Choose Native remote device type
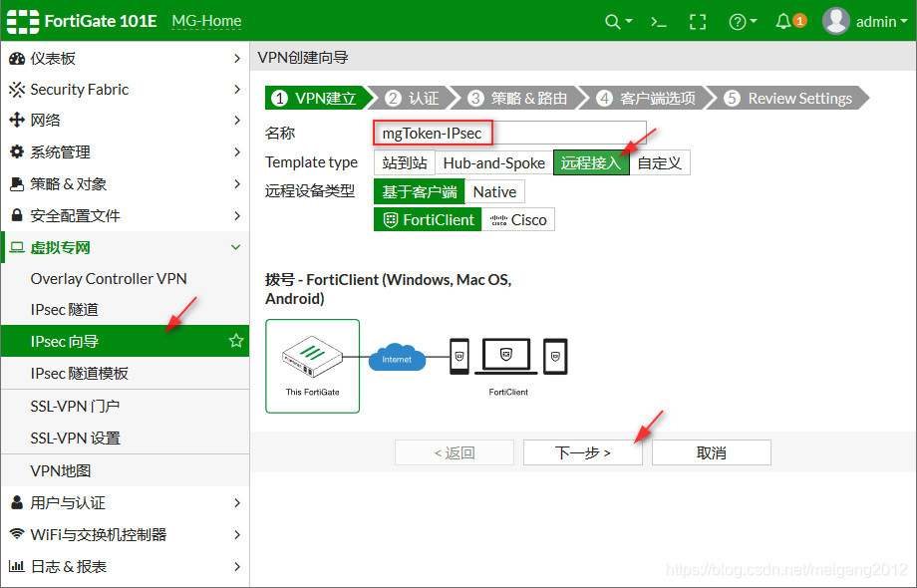The width and height of the screenshot is (917, 588). click(494, 191)
